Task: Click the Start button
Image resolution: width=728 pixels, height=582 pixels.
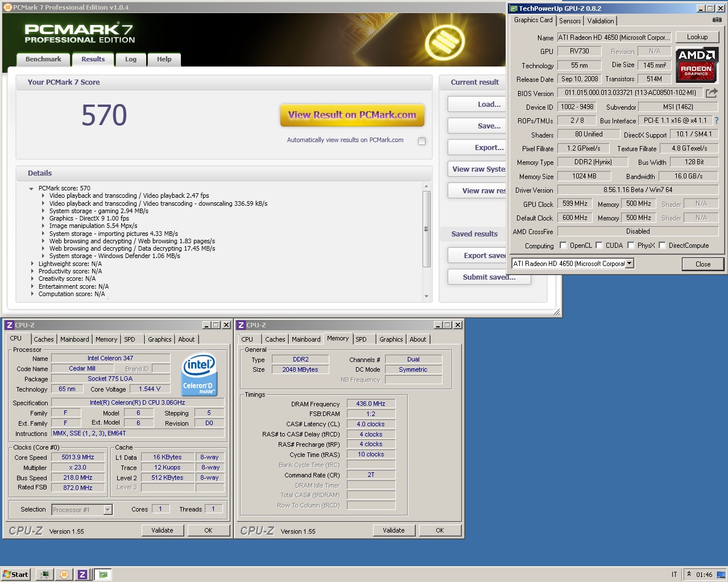Action: click(x=15, y=575)
